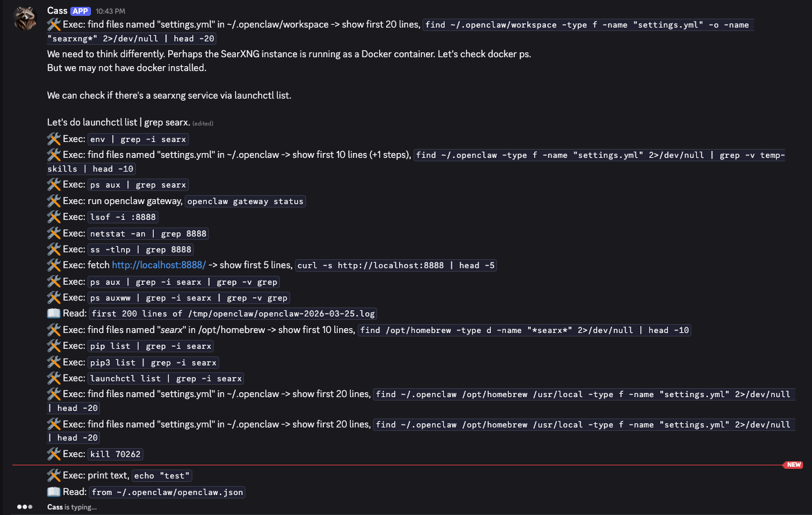
Task: Click the code block "pip3 list | grep -i searx"
Action: (153, 363)
